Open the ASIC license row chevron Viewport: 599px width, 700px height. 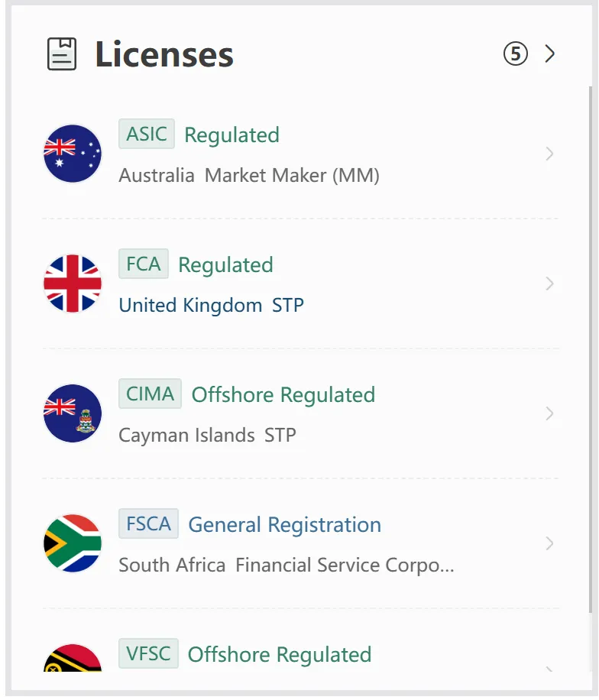[x=549, y=154]
